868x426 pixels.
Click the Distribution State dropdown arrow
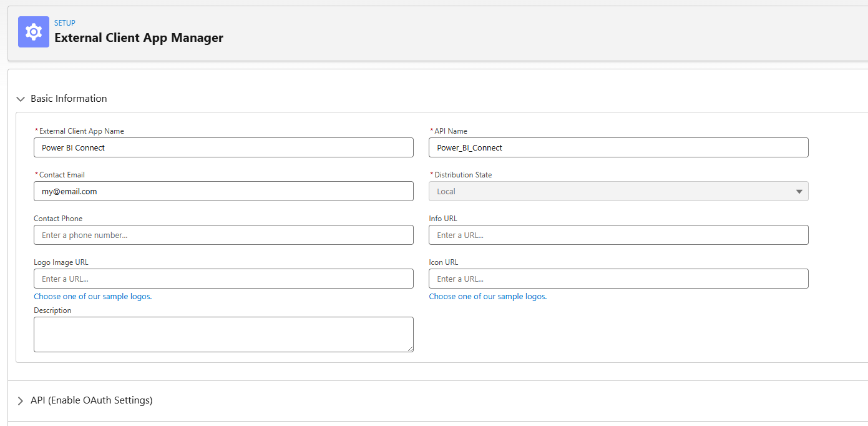[799, 192]
